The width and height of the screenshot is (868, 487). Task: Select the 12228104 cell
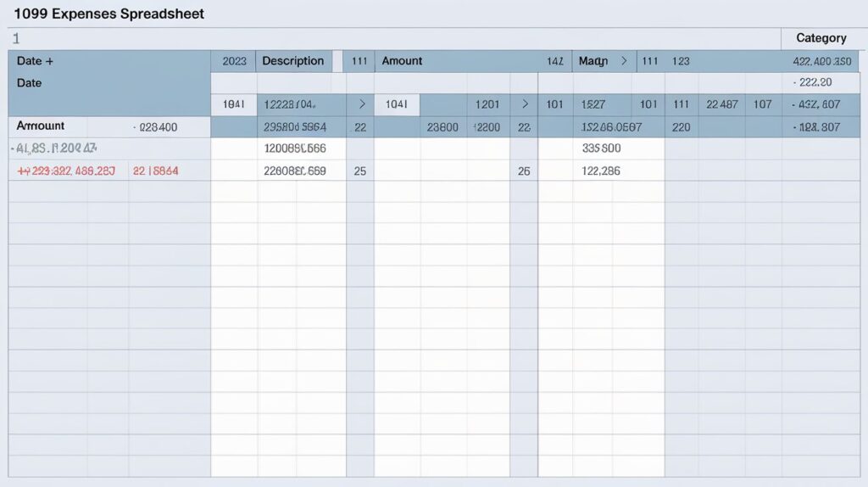pos(290,104)
